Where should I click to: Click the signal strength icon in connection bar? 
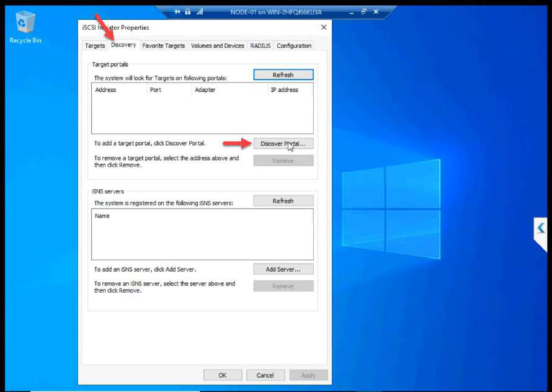[x=200, y=12]
